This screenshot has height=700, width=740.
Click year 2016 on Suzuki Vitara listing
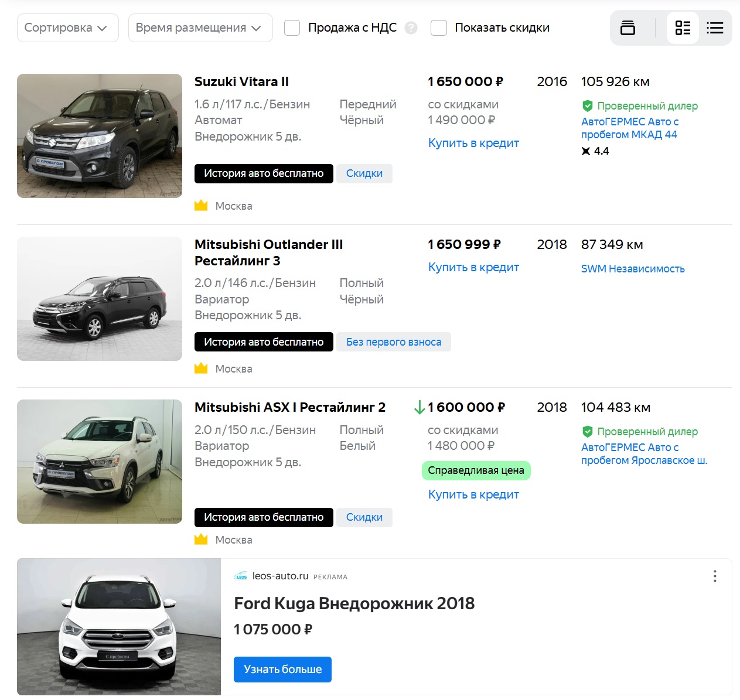point(552,81)
